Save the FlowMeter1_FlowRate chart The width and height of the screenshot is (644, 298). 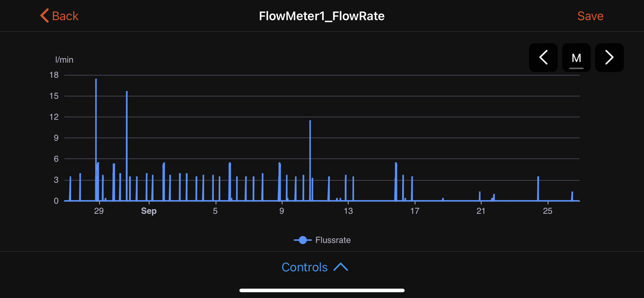(590, 16)
